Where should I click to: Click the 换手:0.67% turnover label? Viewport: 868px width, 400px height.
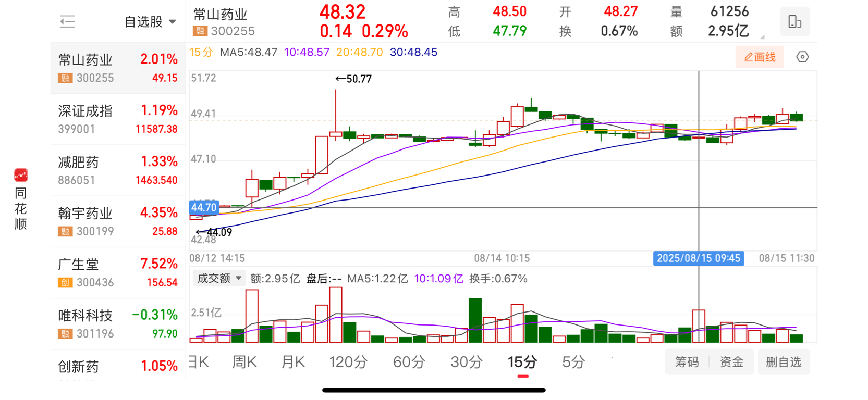click(x=498, y=279)
